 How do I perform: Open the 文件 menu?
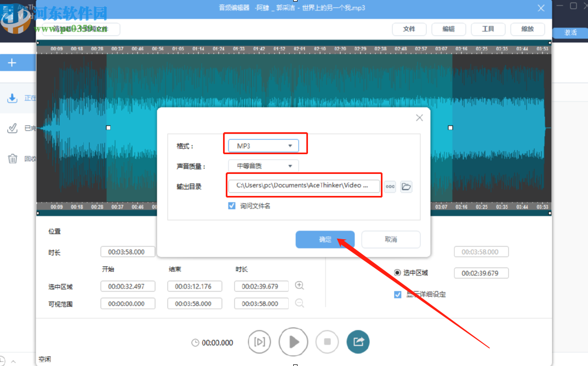tap(409, 29)
